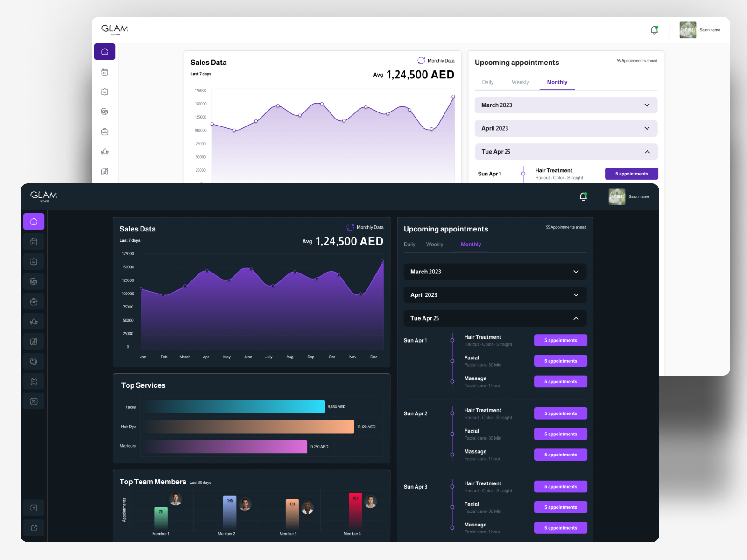Switch to the Weekly appointments tab
Viewport: 747px width, 560px height.
(435, 244)
